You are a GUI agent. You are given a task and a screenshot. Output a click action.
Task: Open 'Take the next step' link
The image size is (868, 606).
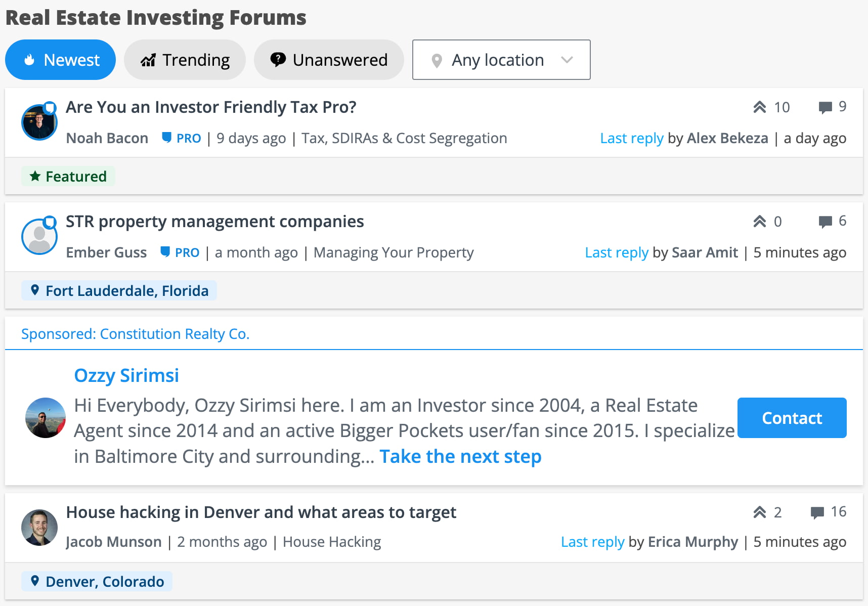click(460, 456)
